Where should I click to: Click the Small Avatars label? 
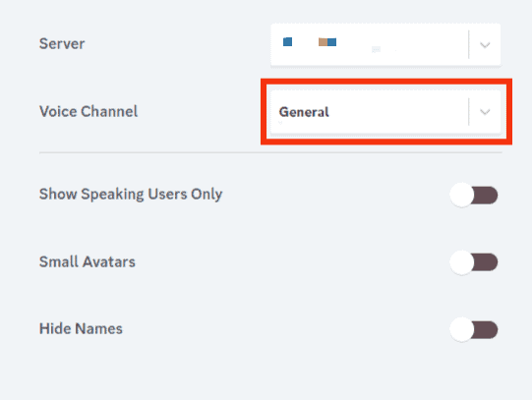click(88, 261)
